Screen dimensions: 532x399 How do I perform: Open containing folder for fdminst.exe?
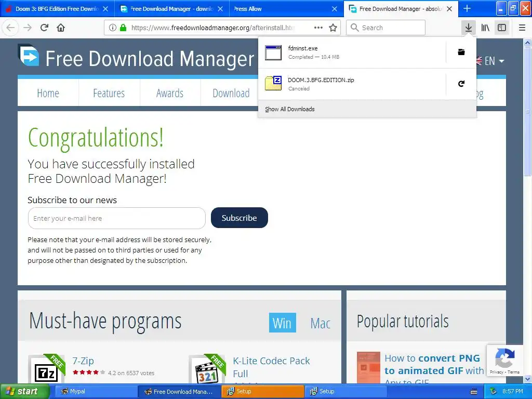461,52
